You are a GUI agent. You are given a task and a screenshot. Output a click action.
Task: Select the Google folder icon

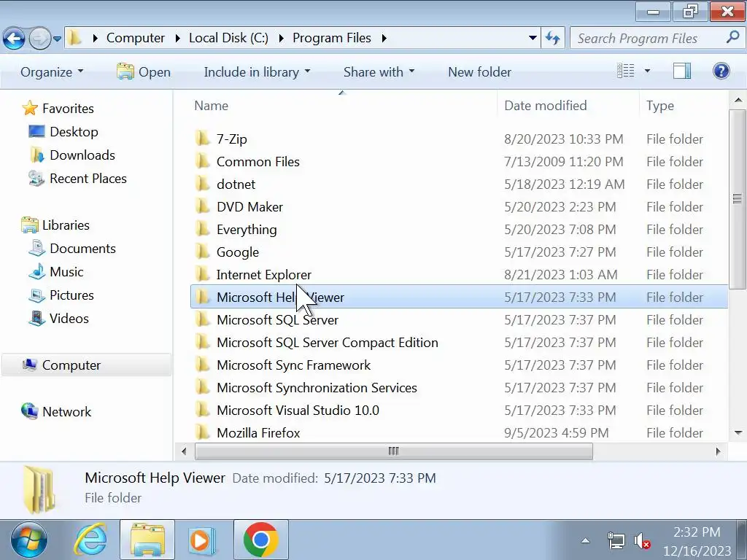pos(203,252)
